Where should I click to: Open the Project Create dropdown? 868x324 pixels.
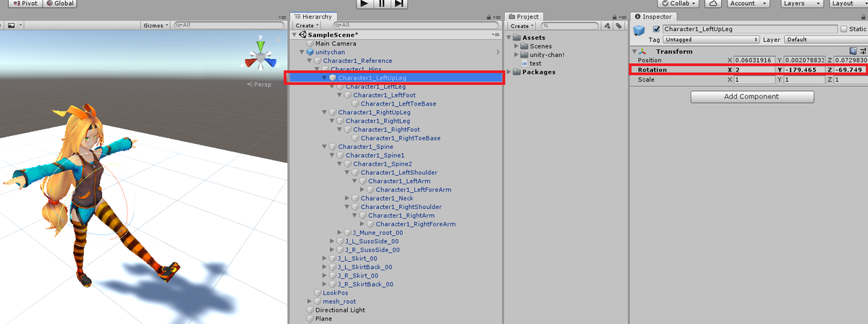click(x=522, y=25)
